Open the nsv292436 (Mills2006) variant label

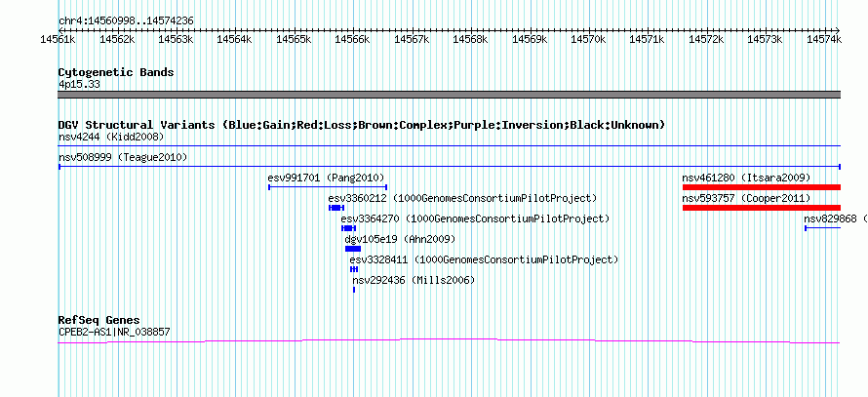click(x=414, y=281)
